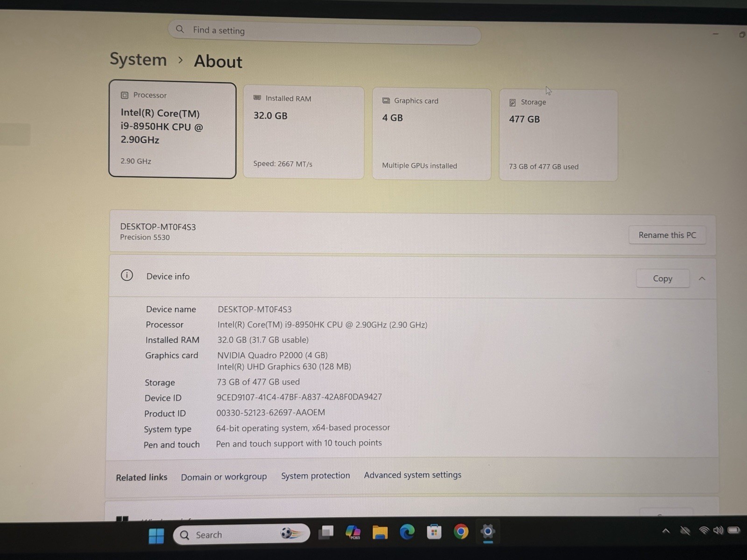The image size is (747, 560).
Task: Click the 64-bit operating system text
Action: 303,428
